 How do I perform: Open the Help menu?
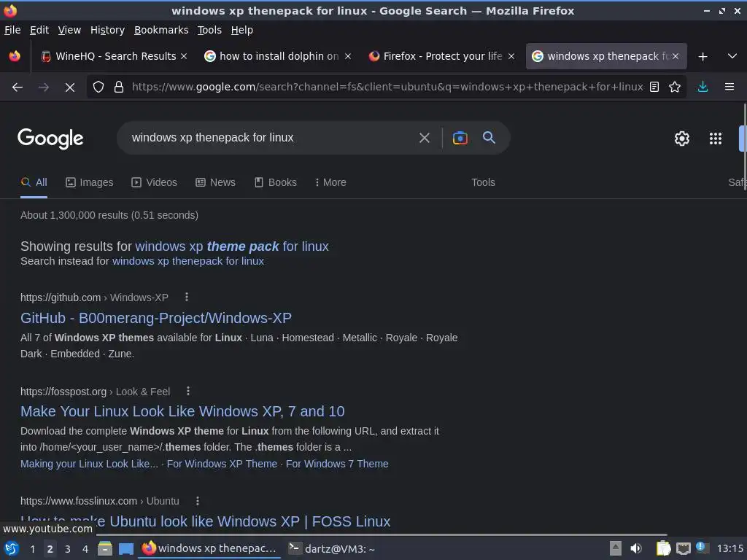tap(242, 30)
